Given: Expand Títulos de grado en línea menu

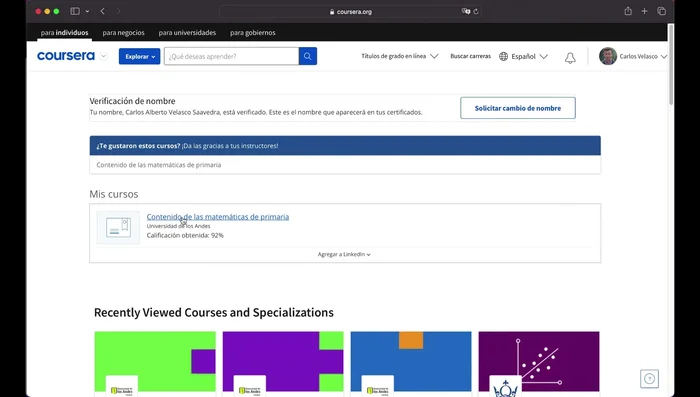Looking at the screenshot, I should pyautogui.click(x=400, y=56).
